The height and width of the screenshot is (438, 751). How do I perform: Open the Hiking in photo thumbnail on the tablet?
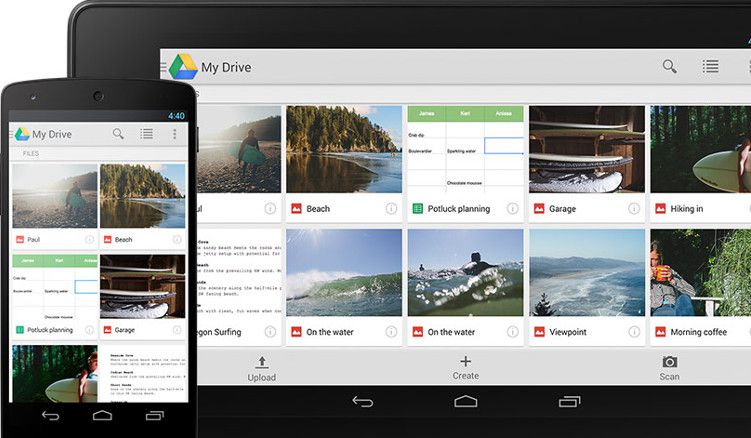(701, 149)
